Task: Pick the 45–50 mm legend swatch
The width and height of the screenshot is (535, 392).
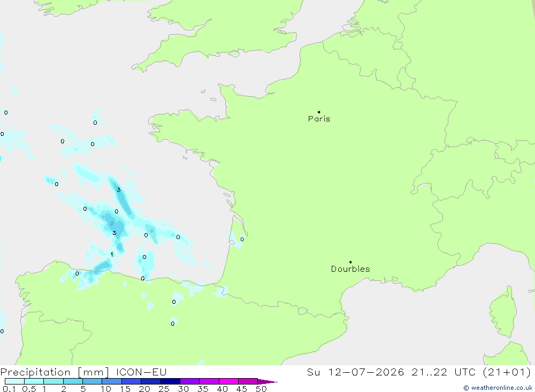Action: coord(248,381)
